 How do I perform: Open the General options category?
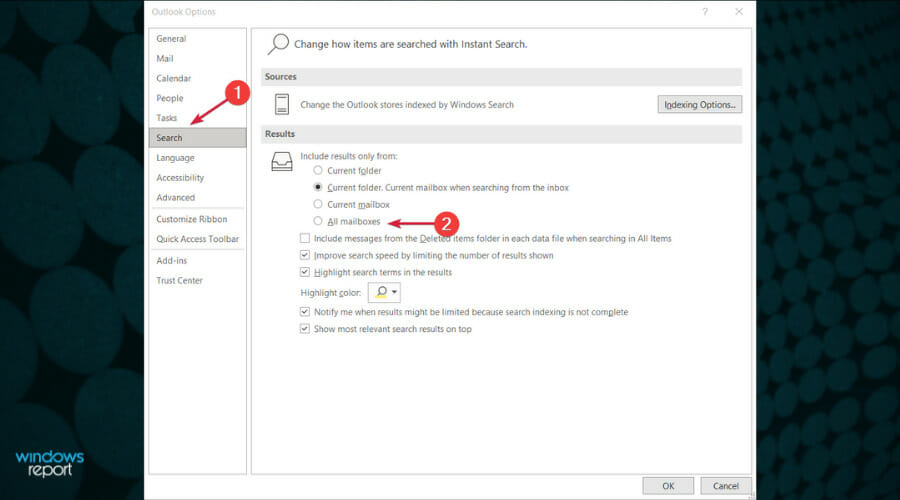[197, 38]
